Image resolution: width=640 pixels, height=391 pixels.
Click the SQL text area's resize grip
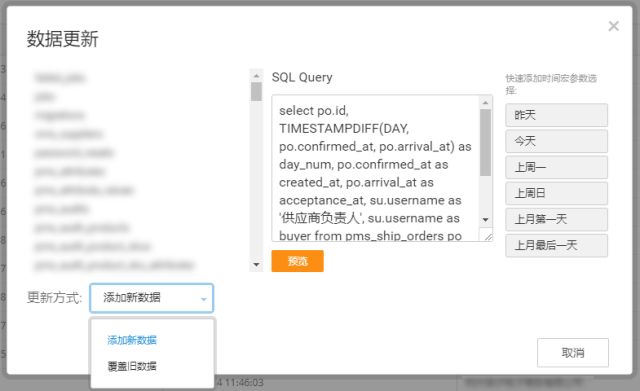coord(488,236)
